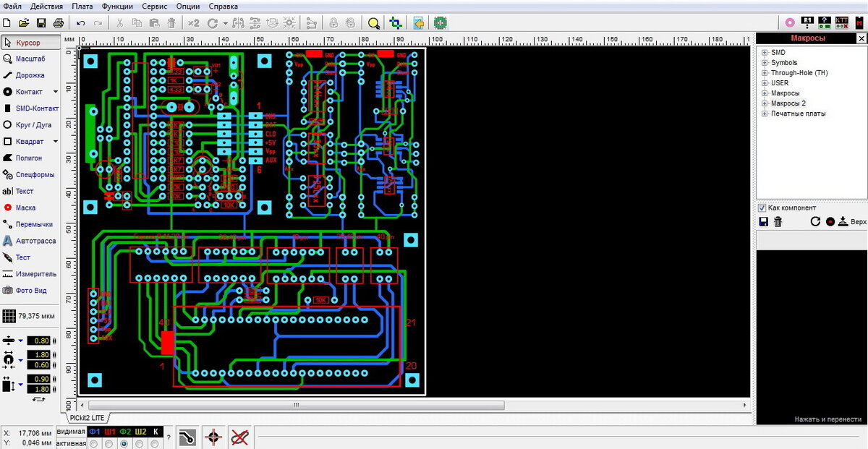This screenshot has height=449, width=868.
Task: Expand the Печатные платы tree node
Action: [x=765, y=114]
